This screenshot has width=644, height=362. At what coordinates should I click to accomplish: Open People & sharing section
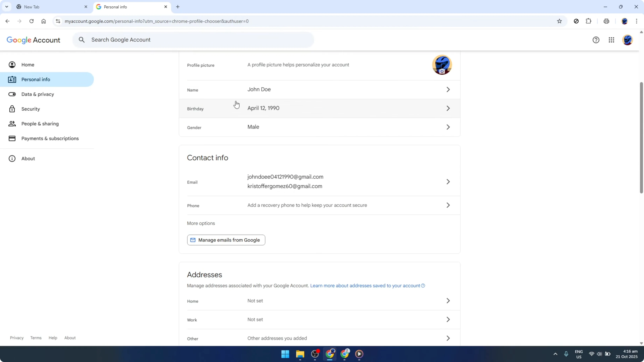(x=47, y=124)
